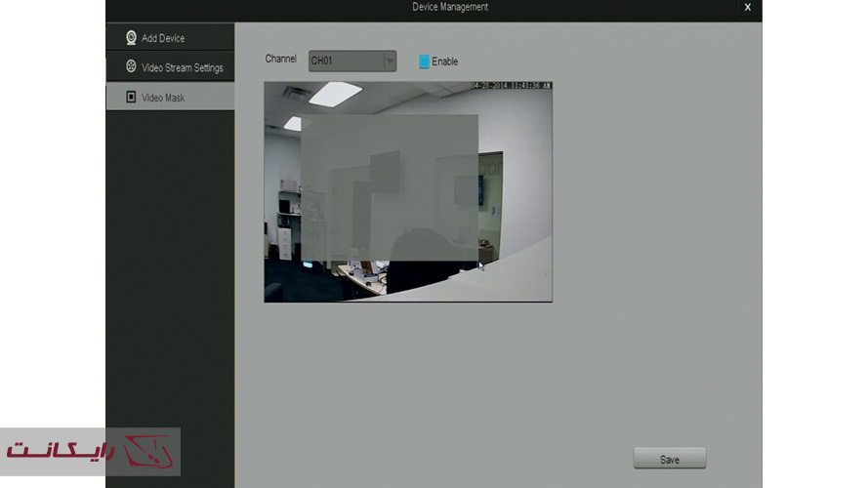Select the CH01 channel combo box
Screen dimensions: 868x488
(x=345, y=61)
